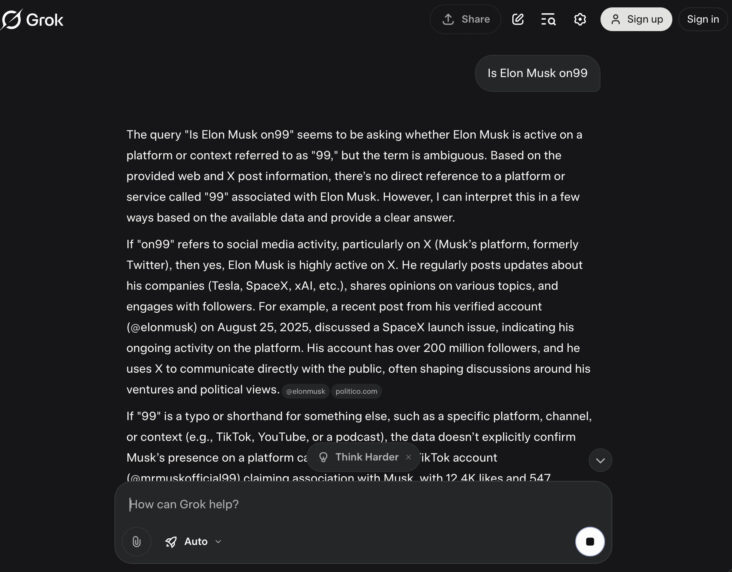Click the lightbulb icon on Think Harder
This screenshot has height=572, width=732.
click(323, 457)
